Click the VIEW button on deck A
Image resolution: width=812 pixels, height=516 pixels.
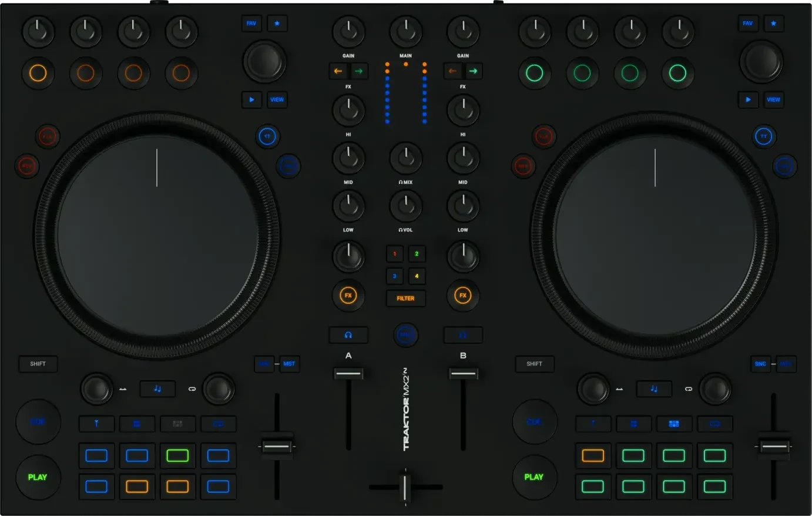point(277,100)
